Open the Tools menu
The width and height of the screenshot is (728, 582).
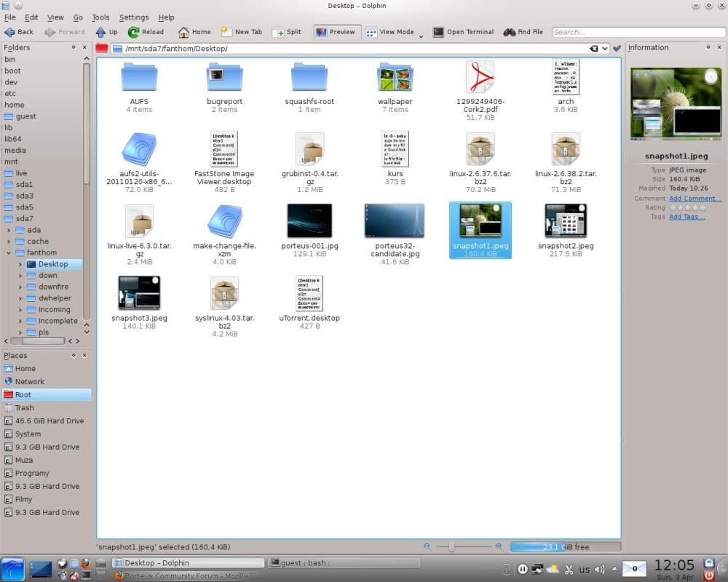100,17
